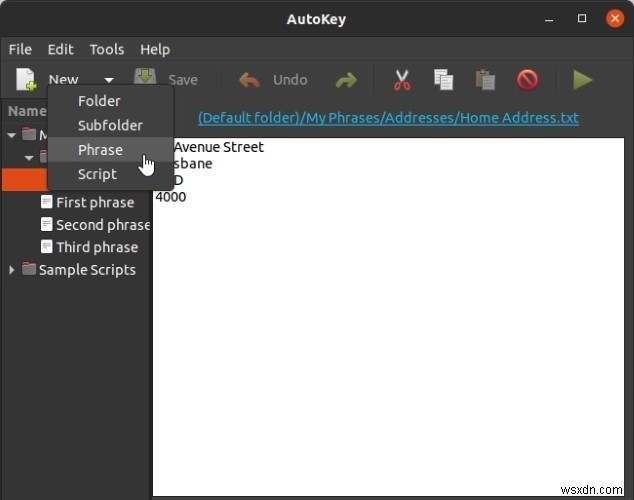The height and width of the screenshot is (500, 634).
Task: Click the Undo arrow icon
Action: 249,80
